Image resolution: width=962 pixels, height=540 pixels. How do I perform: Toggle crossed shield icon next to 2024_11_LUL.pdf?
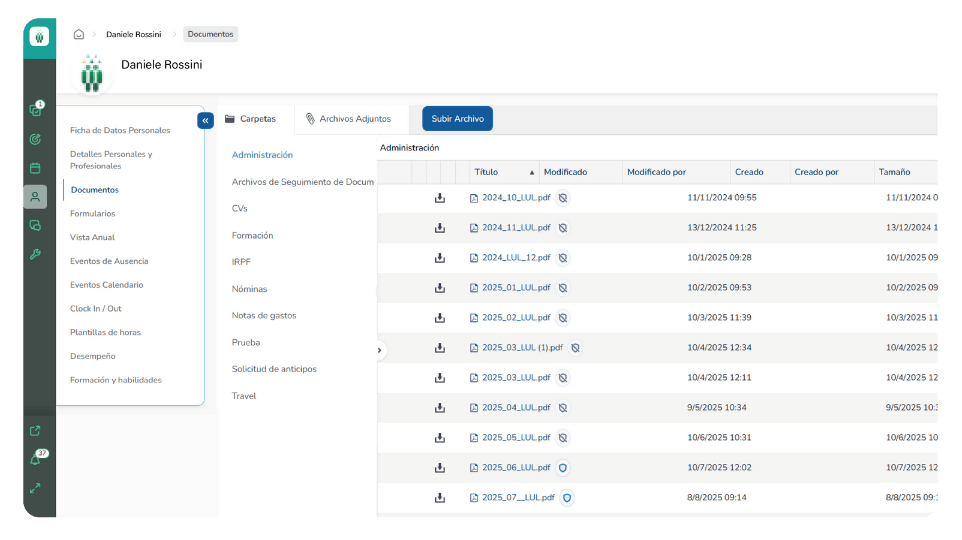tap(563, 228)
